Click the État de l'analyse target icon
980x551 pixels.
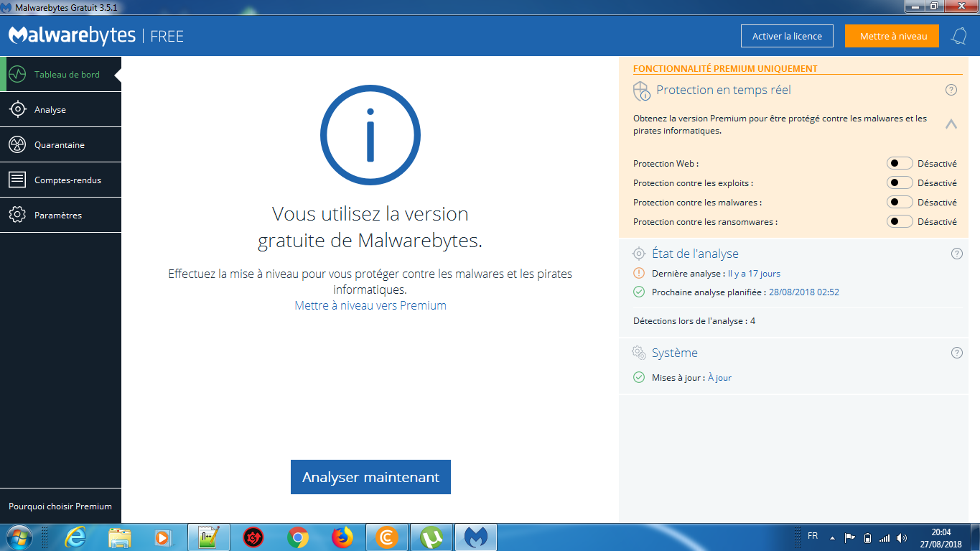point(639,254)
